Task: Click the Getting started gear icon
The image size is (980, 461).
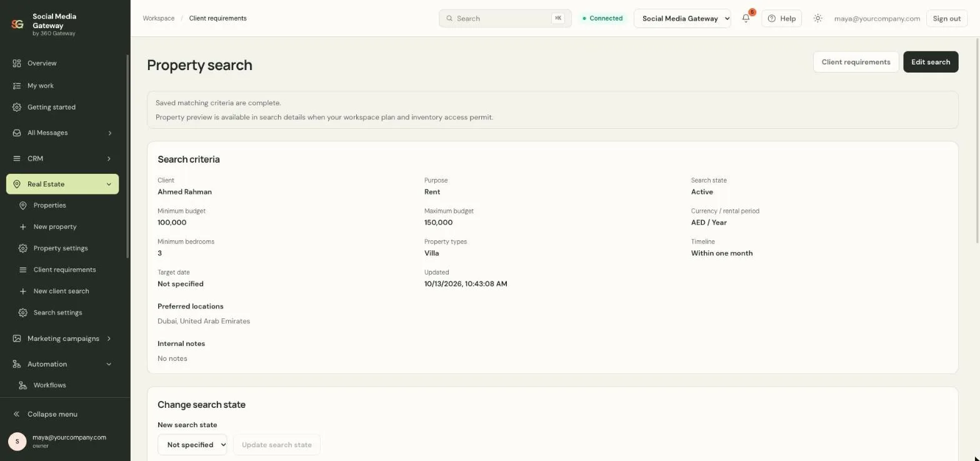Action: tap(17, 107)
